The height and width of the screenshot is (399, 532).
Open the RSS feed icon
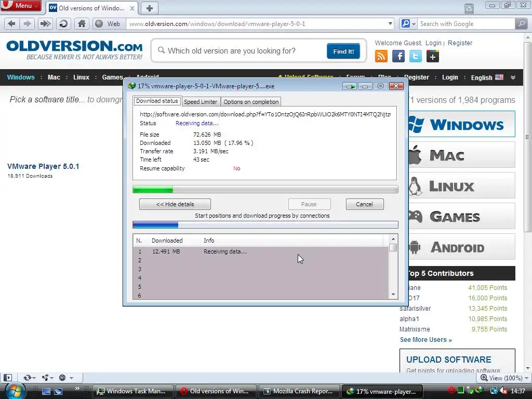coord(381,56)
